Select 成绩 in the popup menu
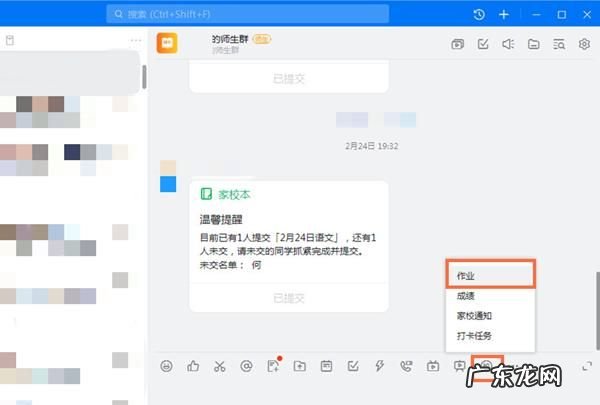This screenshot has height=405, width=600. click(490, 296)
